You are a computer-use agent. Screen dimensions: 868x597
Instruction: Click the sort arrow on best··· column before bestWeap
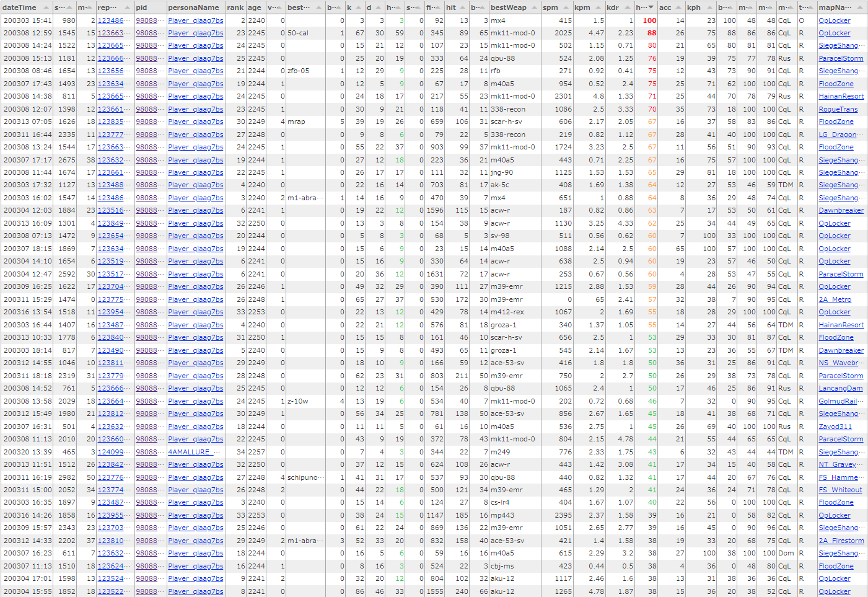pyautogui.click(x=318, y=7)
